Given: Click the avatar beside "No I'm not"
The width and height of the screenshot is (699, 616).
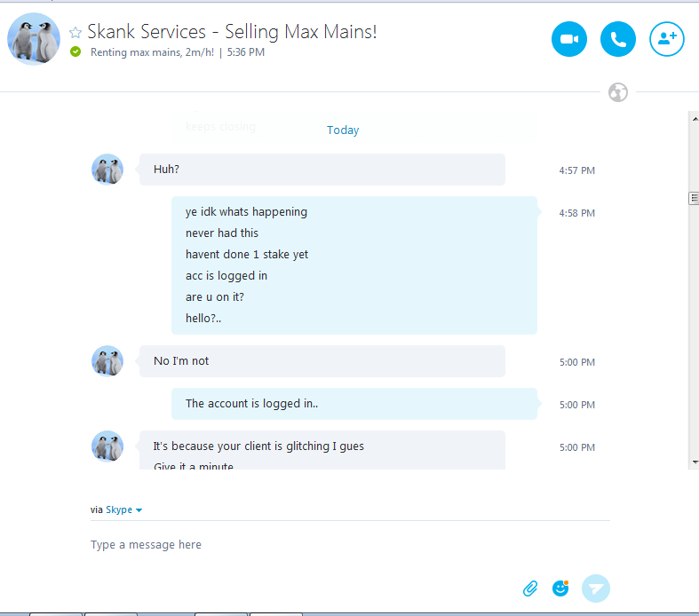Looking at the screenshot, I should tap(107, 360).
